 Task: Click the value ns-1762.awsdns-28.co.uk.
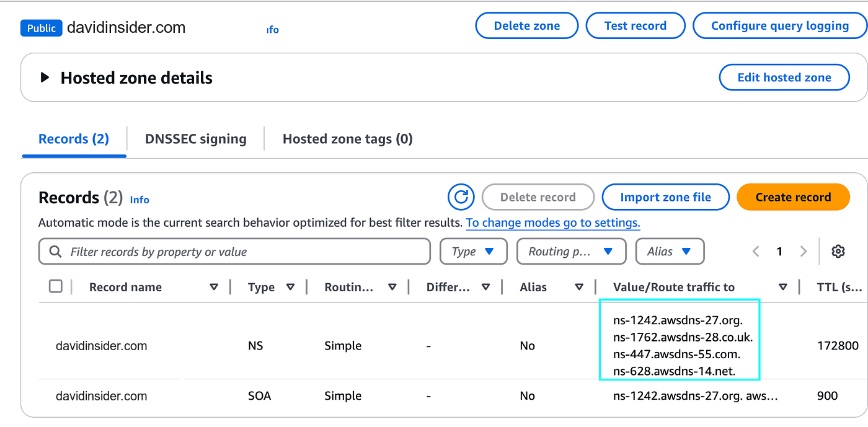tap(683, 337)
